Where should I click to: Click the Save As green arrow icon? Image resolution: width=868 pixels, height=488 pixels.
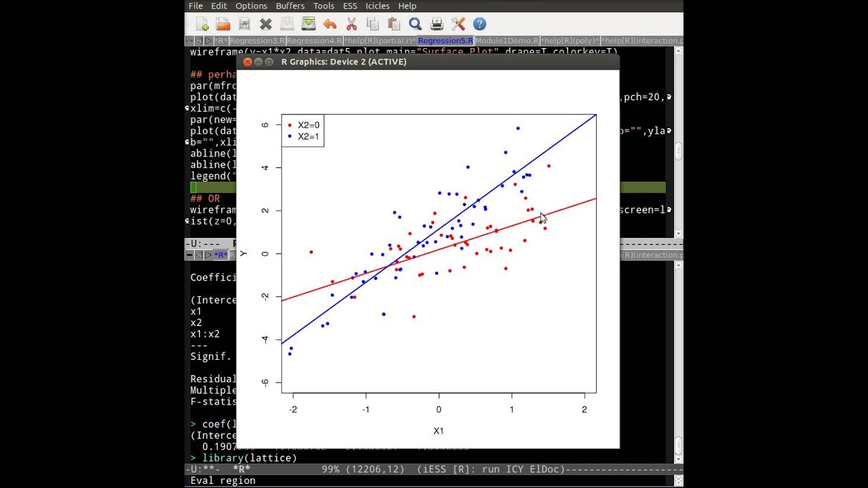(x=309, y=24)
